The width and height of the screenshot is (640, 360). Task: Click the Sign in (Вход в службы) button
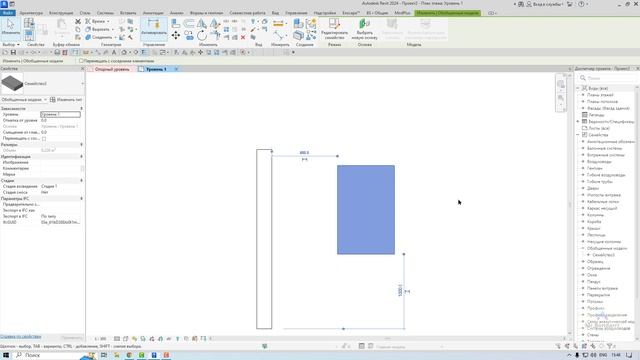545,4
